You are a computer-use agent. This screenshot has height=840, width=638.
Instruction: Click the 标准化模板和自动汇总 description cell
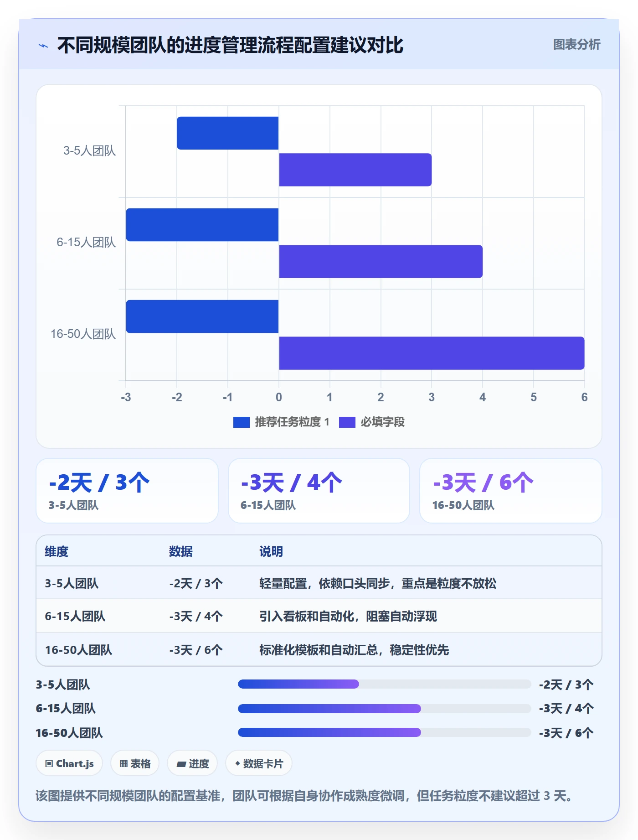[x=354, y=650]
